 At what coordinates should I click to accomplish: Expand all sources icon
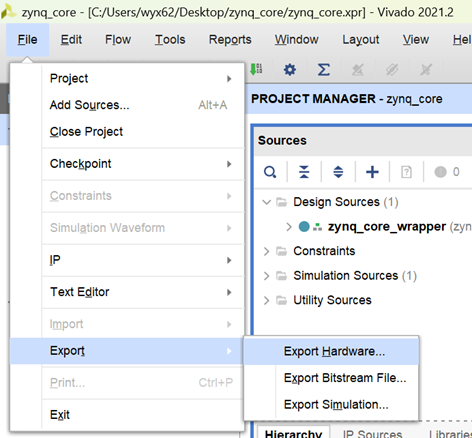coord(338,172)
